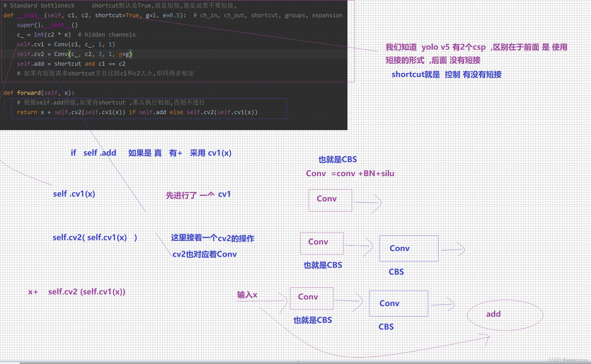Image resolution: width=591 pixels, height=364 pixels.
Task: Click 'def forward(self, x):'
Action: coord(39,93)
